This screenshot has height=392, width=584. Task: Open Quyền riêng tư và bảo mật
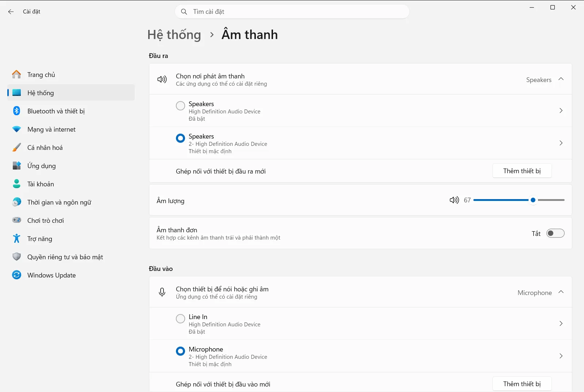click(71, 257)
